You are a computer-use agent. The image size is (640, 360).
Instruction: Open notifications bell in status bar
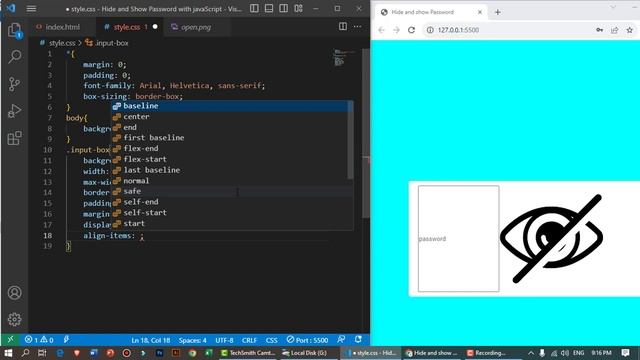click(358, 340)
